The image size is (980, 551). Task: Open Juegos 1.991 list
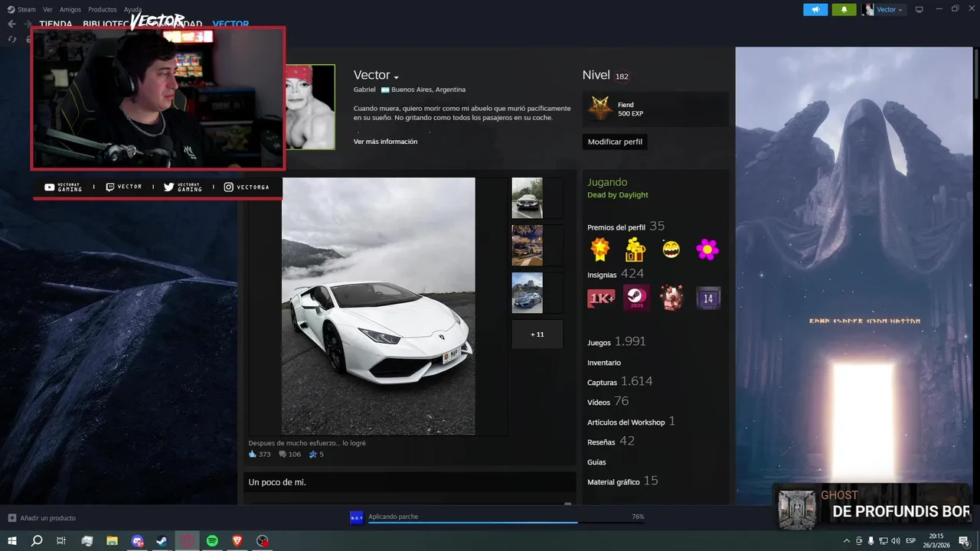(616, 342)
